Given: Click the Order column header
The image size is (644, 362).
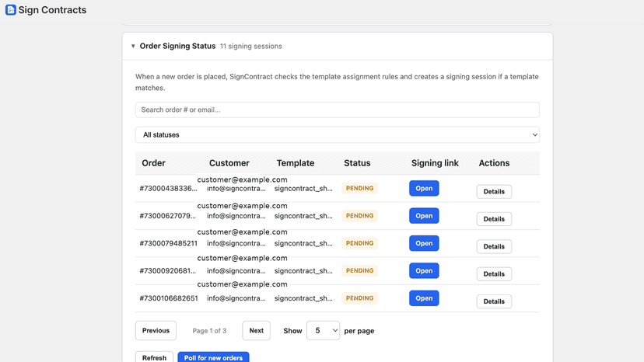Looking at the screenshot, I should coord(153,163).
